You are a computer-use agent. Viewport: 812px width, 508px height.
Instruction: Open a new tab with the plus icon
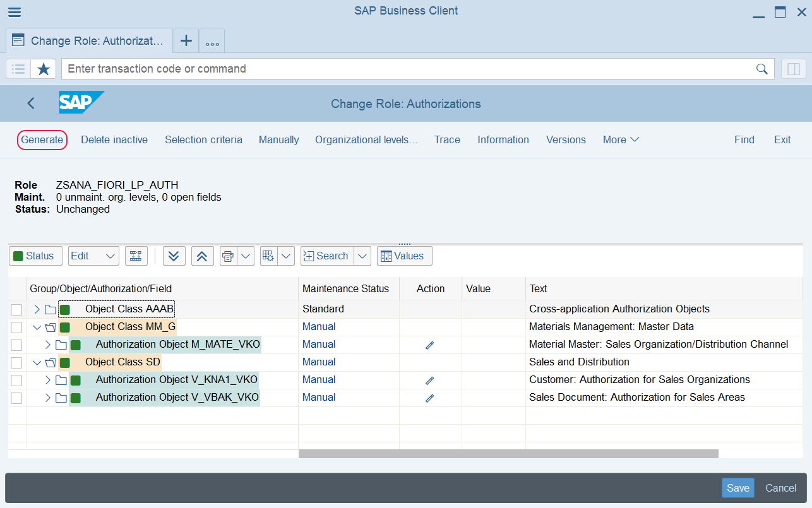coord(186,41)
